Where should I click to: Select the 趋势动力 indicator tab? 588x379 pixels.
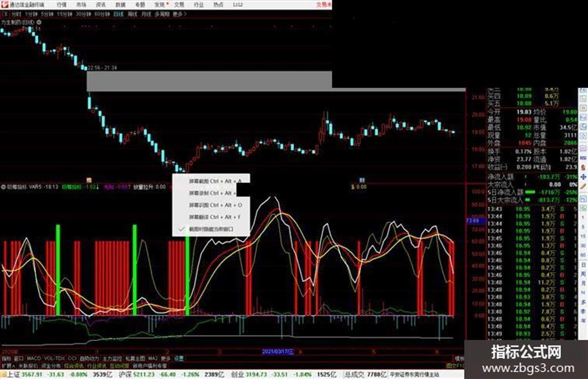pos(90,358)
